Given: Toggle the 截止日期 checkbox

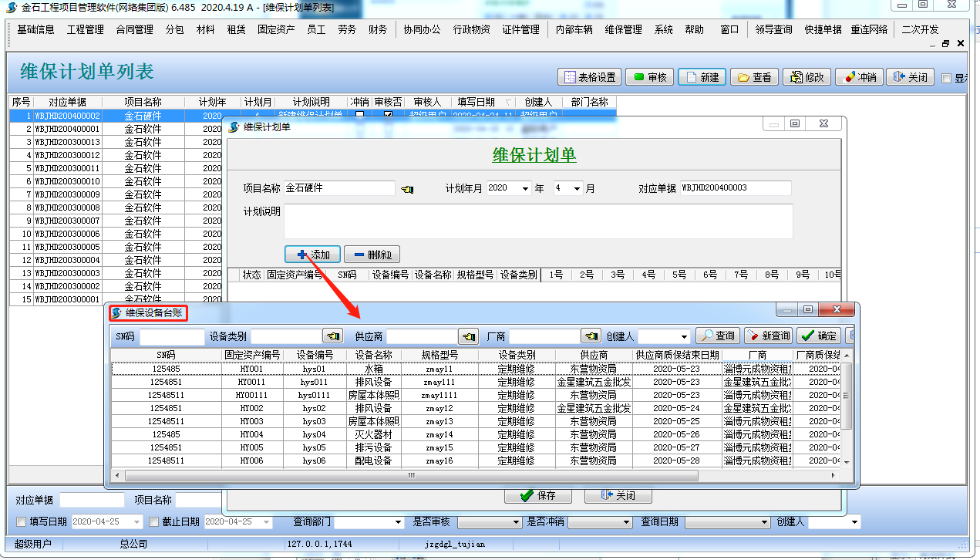Looking at the screenshot, I should pyautogui.click(x=153, y=521).
